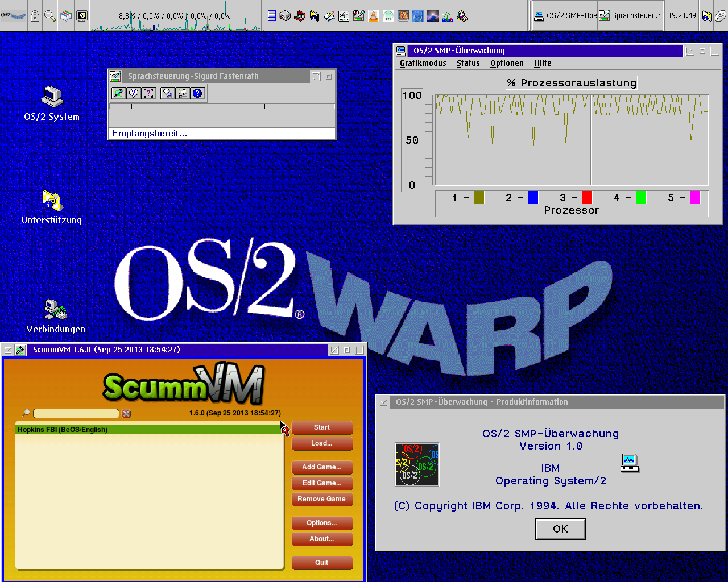Click the OS/2 Warp button on the toolbar
728x582 pixels.
13,15
